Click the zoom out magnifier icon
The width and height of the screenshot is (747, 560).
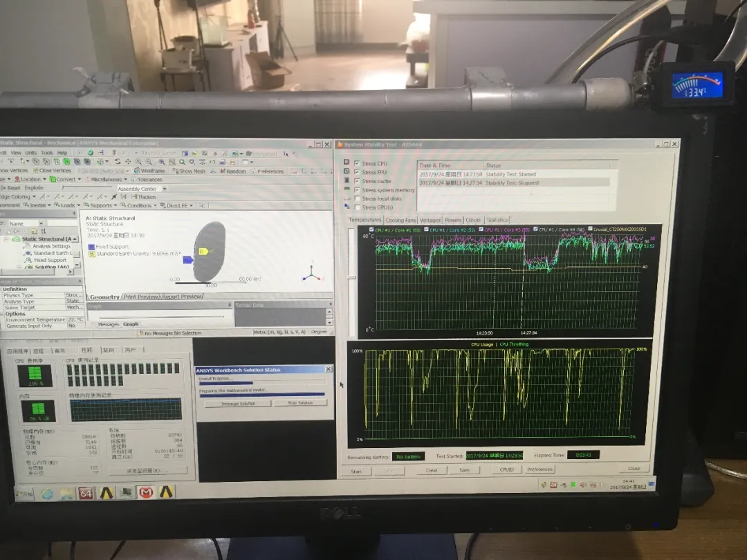pos(149,162)
